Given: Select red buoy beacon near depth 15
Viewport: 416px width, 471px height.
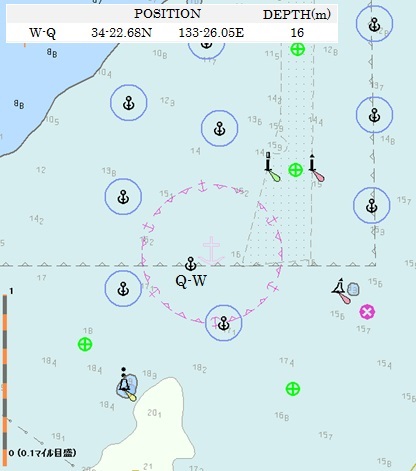Looking at the screenshot, I should pos(316,168).
